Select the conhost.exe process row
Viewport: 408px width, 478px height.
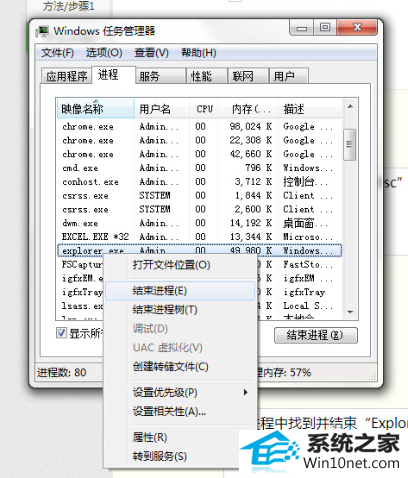(199, 182)
